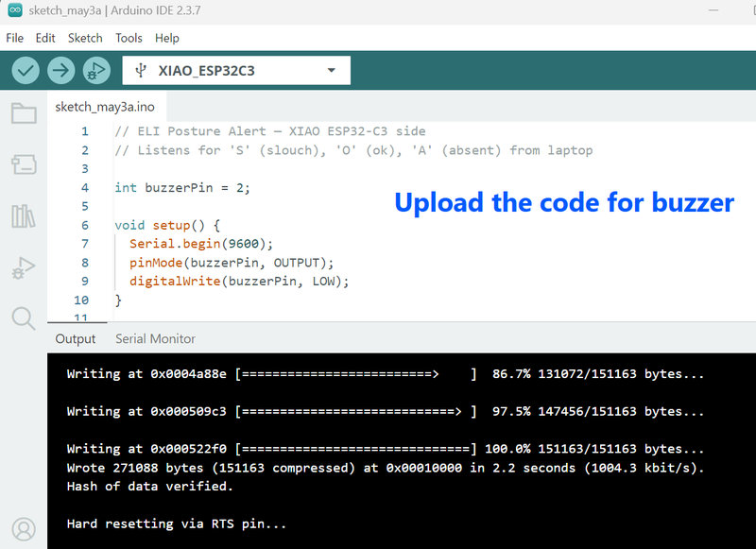Click line number 1 in the gutter

point(85,131)
